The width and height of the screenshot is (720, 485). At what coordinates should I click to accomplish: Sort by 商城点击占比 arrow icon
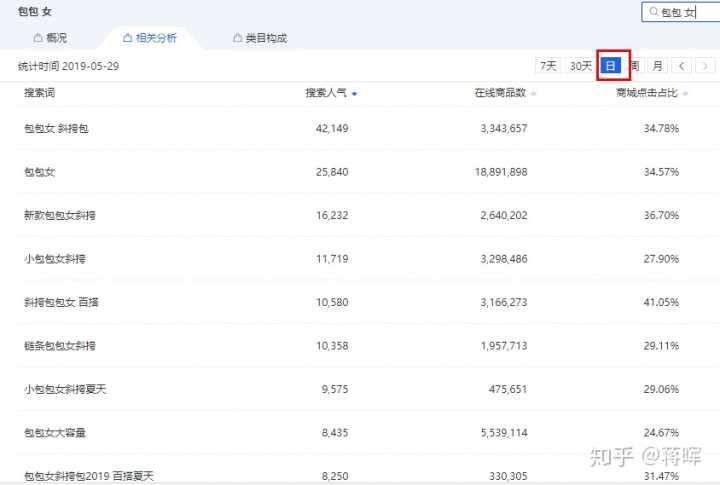tap(683, 94)
